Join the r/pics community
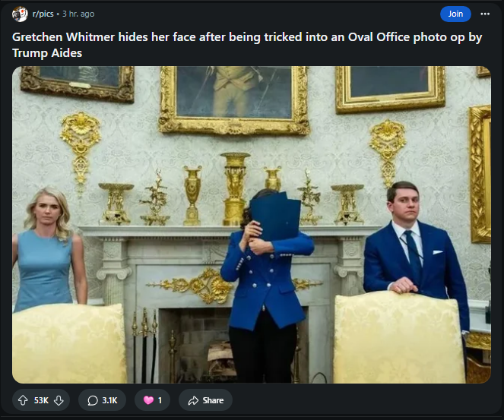 pyautogui.click(x=455, y=14)
